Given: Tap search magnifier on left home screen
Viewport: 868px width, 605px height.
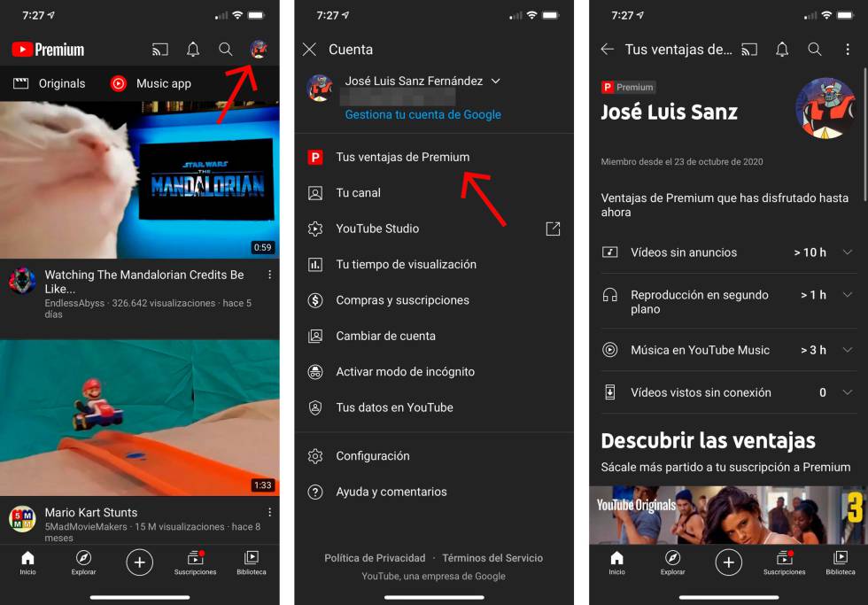Looking at the screenshot, I should pos(225,50).
